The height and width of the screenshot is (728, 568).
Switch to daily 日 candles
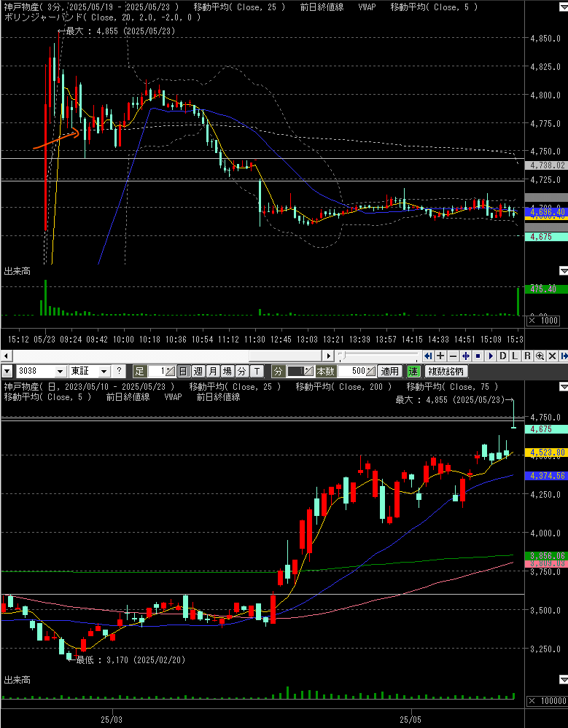click(184, 371)
